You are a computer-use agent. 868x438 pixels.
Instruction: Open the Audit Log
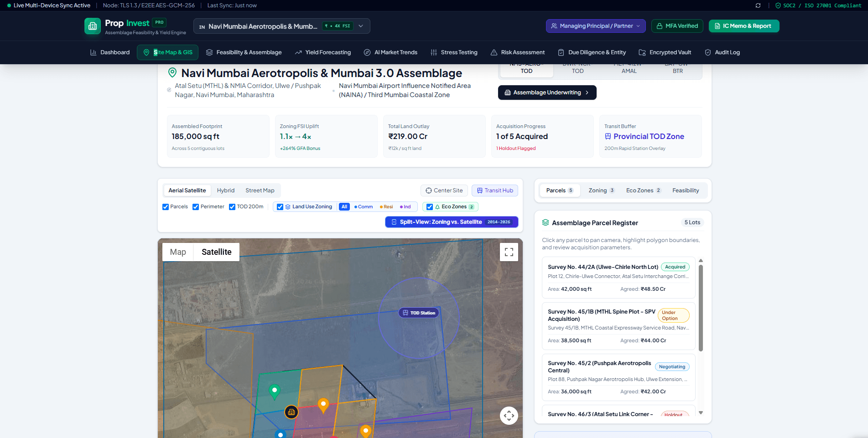(x=722, y=52)
